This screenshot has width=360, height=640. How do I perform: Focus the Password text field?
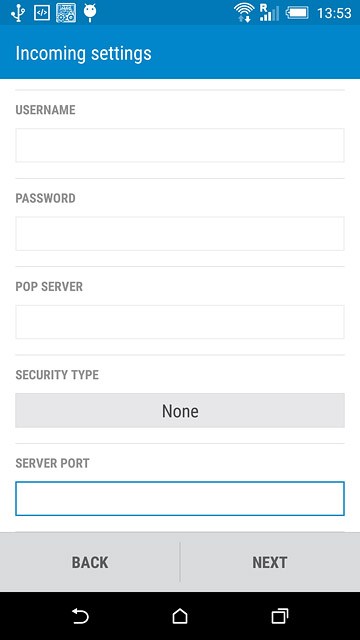pos(180,233)
